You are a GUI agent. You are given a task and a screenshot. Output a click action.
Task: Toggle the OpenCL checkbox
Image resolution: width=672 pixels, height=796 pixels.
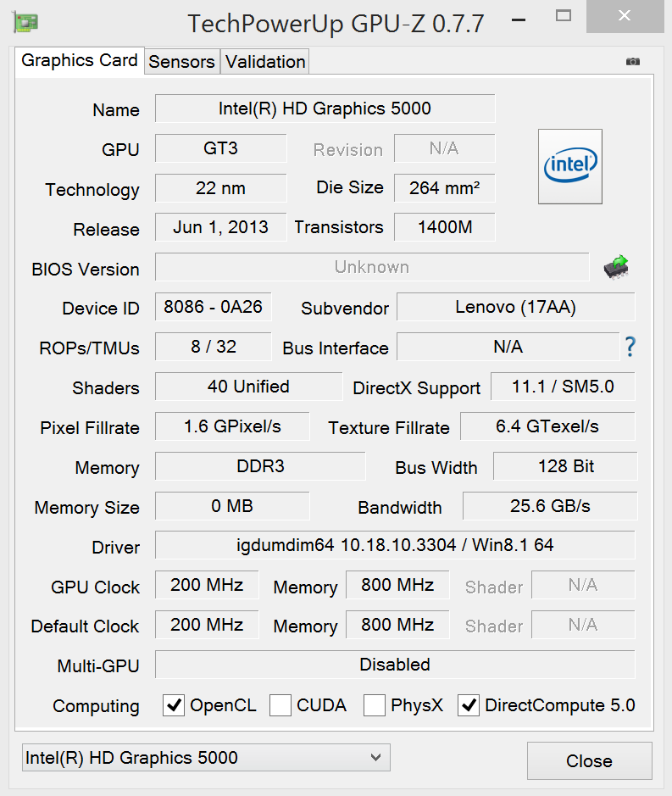[174, 705]
